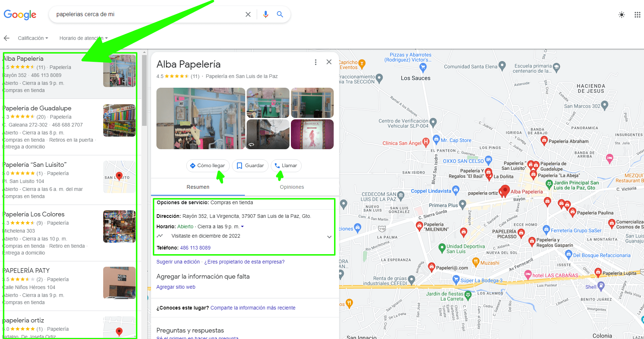644x339 pixels.
Task: Expand the visit history chevron
Action: coord(329,237)
